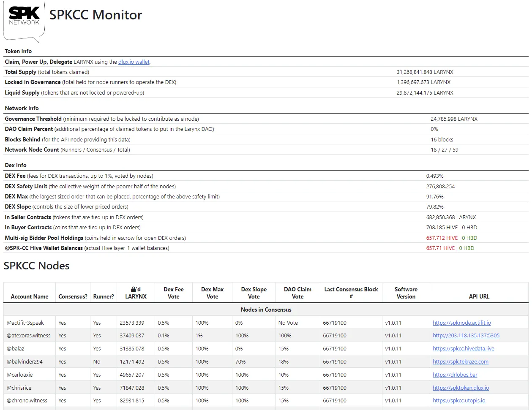
Task: Click locked LARYNX 49657.207 for @carloaxie
Action: click(x=132, y=375)
